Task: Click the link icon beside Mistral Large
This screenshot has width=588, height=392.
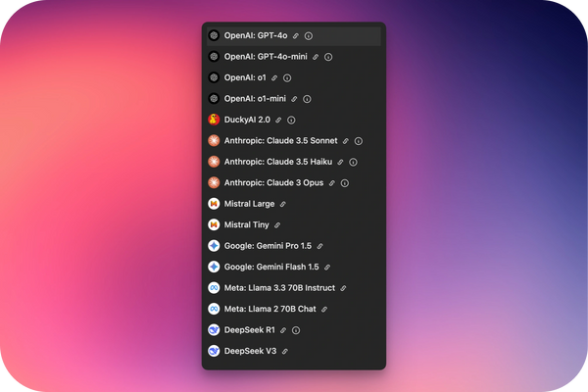Action: (283, 204)
